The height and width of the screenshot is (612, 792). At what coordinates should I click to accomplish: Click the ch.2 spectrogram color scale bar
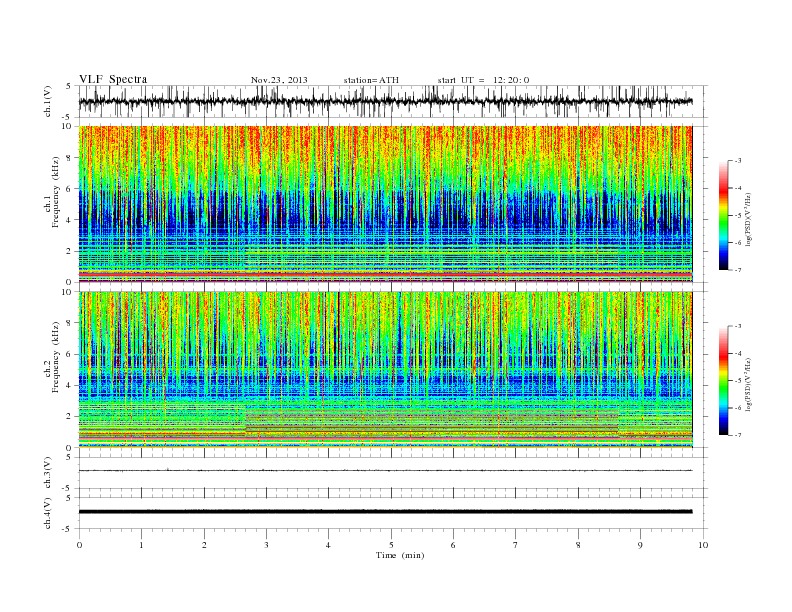click(723, 381)
